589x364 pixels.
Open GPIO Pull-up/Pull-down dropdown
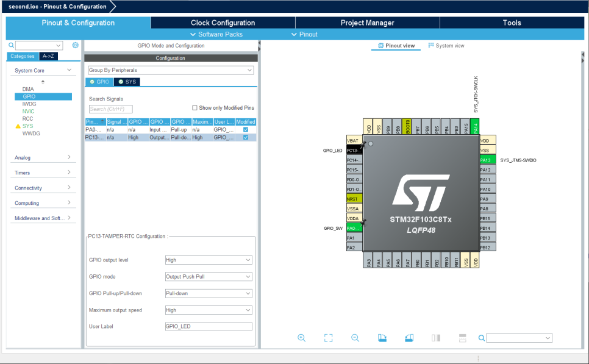(209, 293)
